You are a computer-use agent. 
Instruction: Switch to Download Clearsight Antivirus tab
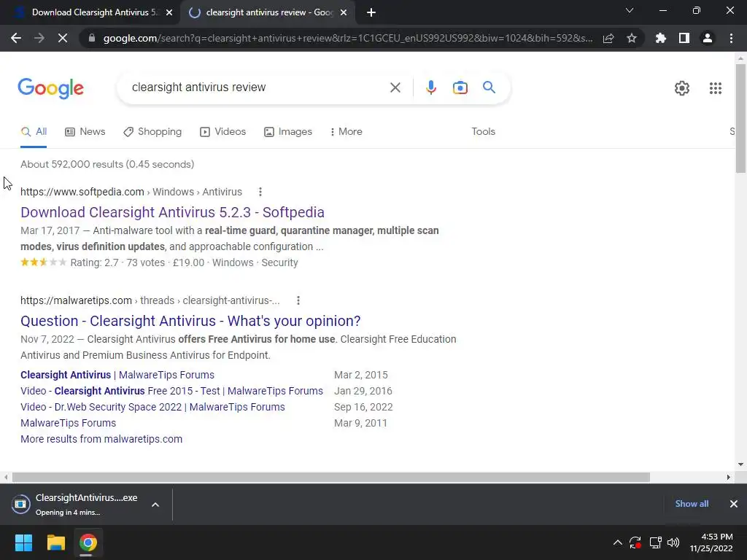point(94,12)
